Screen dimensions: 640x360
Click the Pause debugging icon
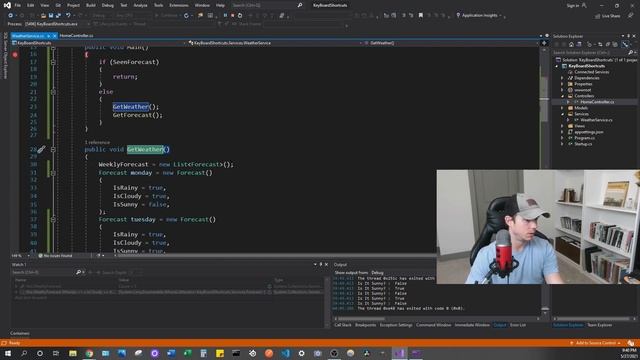[225, 16]
